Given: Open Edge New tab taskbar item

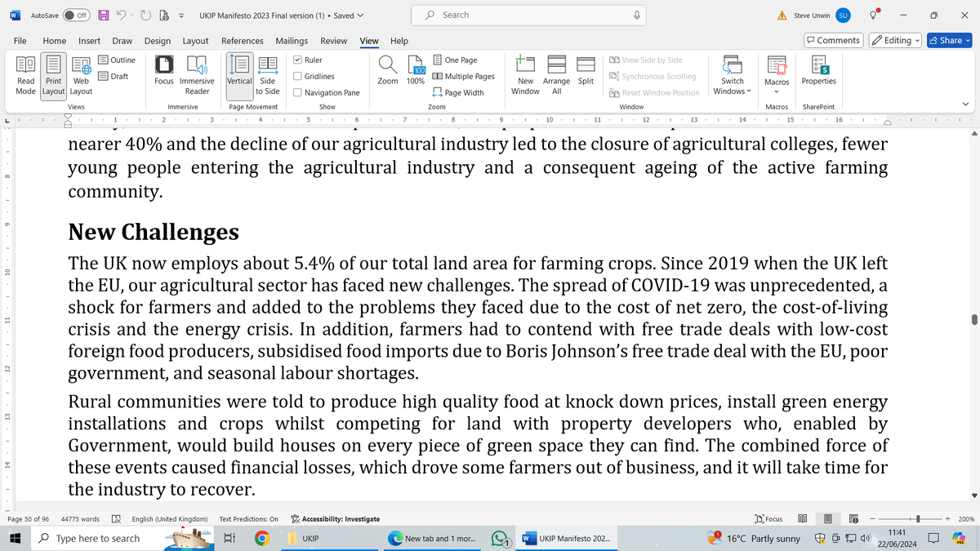Looking at the screenshot, I should point(430,539).
